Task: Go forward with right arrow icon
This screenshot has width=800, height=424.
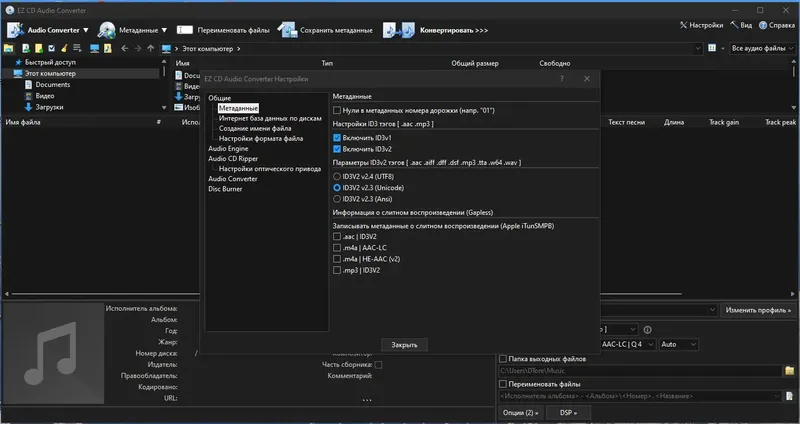Action: (138, 48)
